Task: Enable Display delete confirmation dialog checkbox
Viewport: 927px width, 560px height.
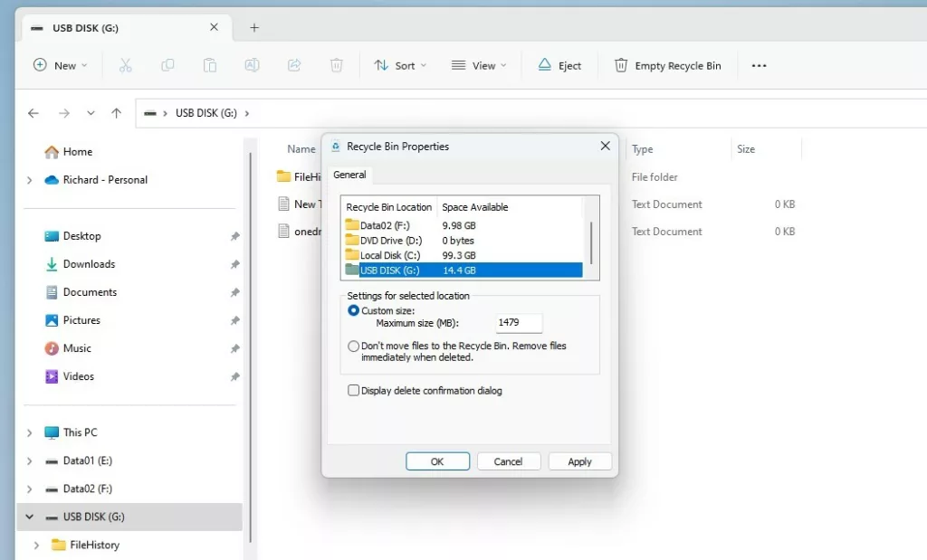Action: 354,391
